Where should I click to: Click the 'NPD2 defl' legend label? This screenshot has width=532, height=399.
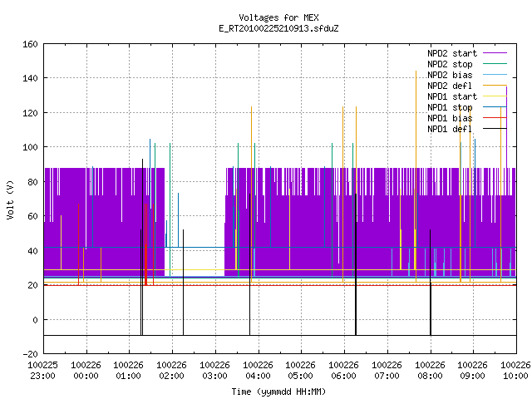click(450, 86)
